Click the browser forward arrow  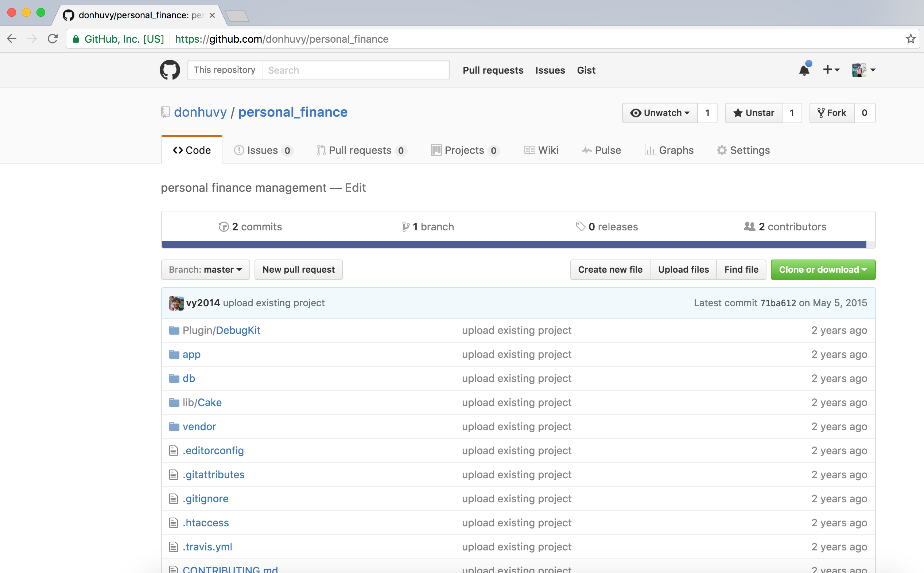32,39
